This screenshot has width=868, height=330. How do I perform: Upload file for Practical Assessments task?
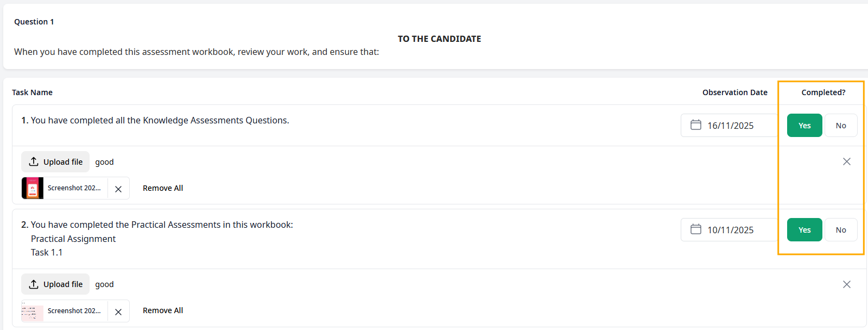55,284
